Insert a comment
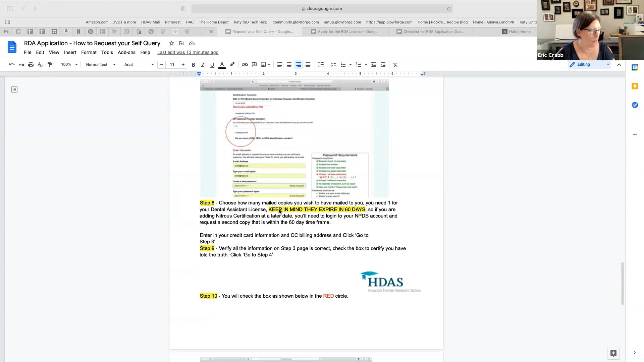This screenshot has width=644, height=362. coord(254,65)
